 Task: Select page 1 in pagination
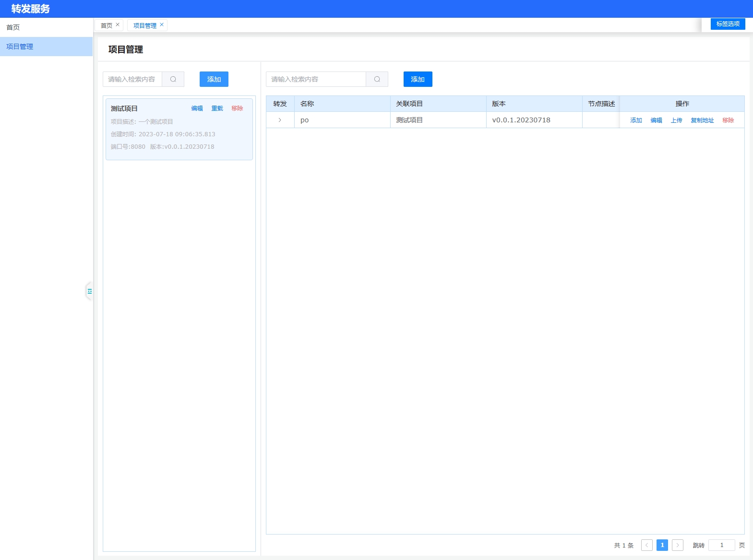click(x=662, y=545)
